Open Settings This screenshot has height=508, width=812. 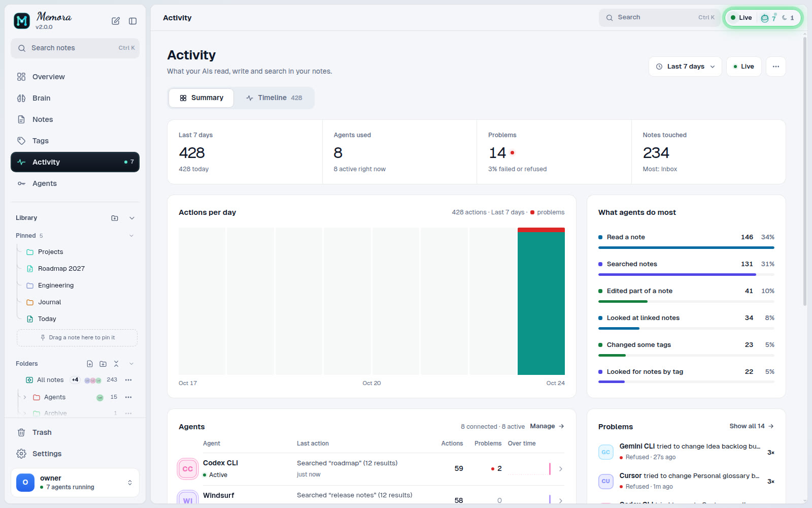[75, 454]
